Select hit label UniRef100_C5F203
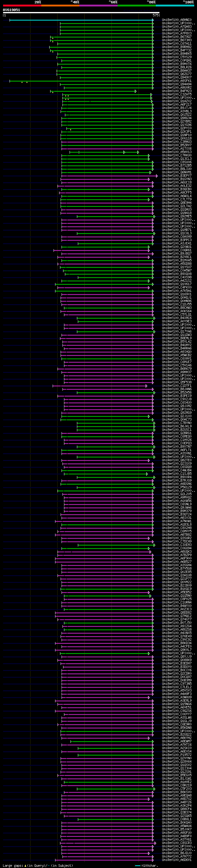 coord(176,789)
